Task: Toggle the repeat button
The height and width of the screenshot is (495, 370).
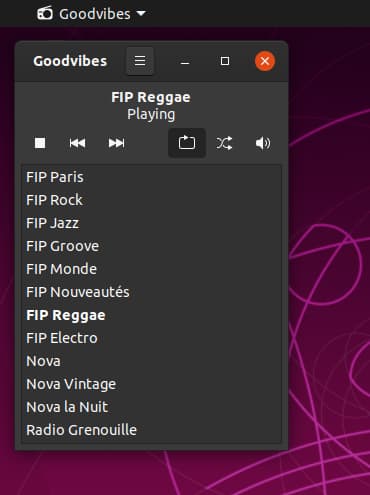Action: [187, 143]
